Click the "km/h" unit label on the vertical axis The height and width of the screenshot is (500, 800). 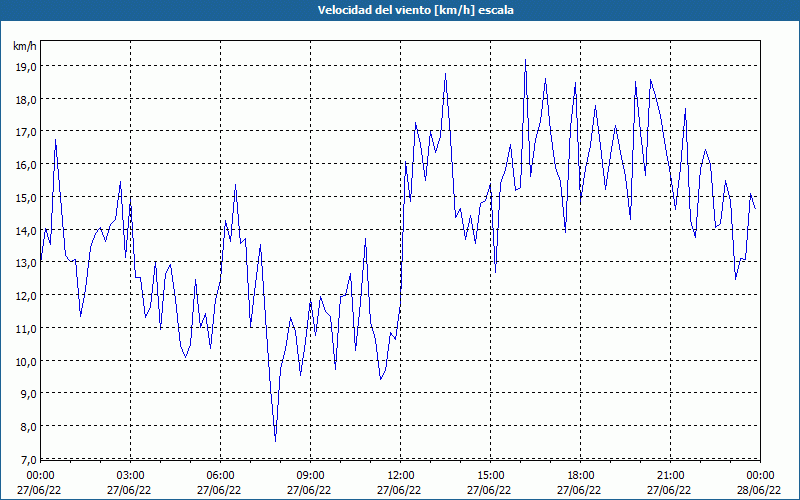(25, 46)
